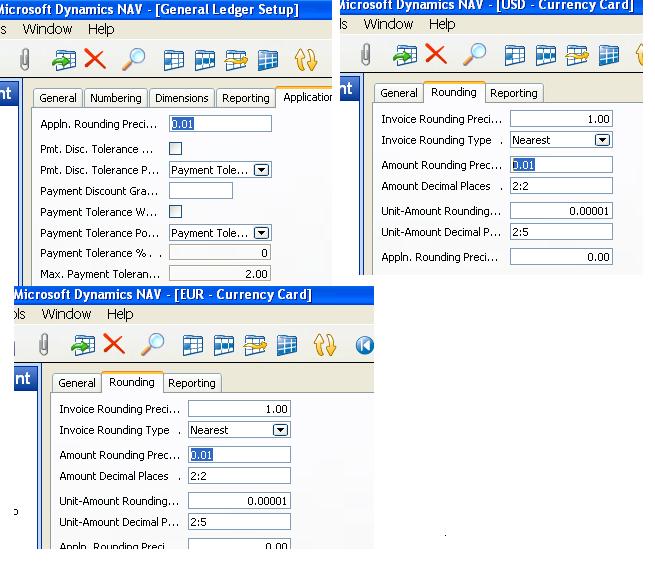Open Payment Tolerance Po... dropdown

click(261, 233)
